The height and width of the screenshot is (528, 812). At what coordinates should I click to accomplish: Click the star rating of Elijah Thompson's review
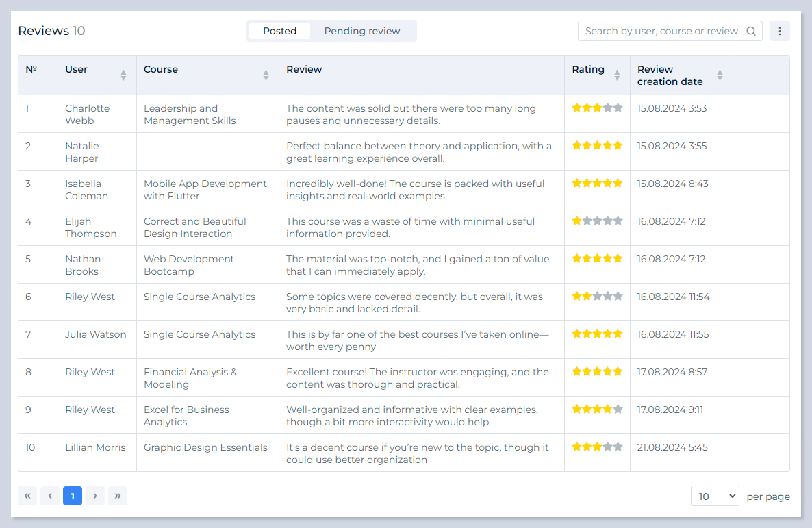click(x=597, y=221)
